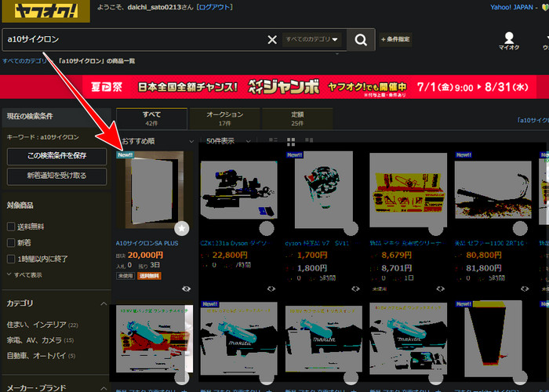The width and height of the screenshot is (549, 392).
Task: Click eye icon under 8,679円 マキタ item
Action: (441, 289)
